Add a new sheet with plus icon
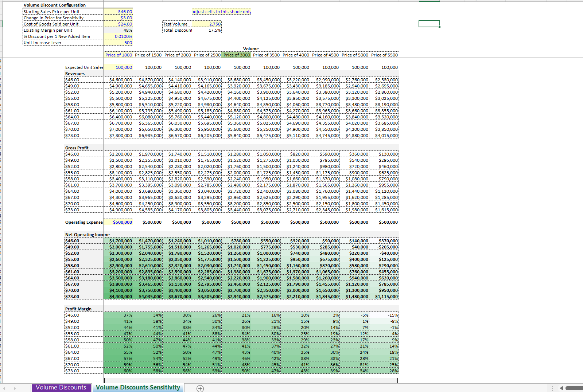 point(200,388)
